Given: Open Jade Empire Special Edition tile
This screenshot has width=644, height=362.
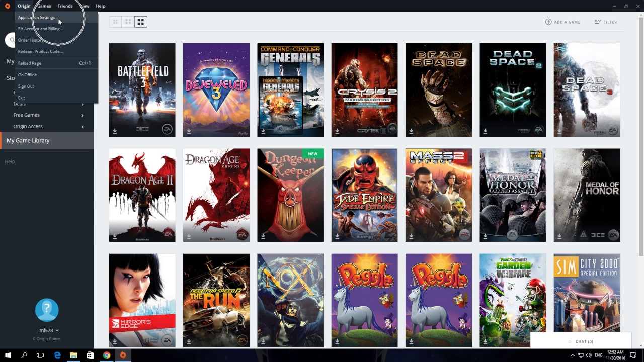Looking at the screenshot, I should tap(364, 195).
